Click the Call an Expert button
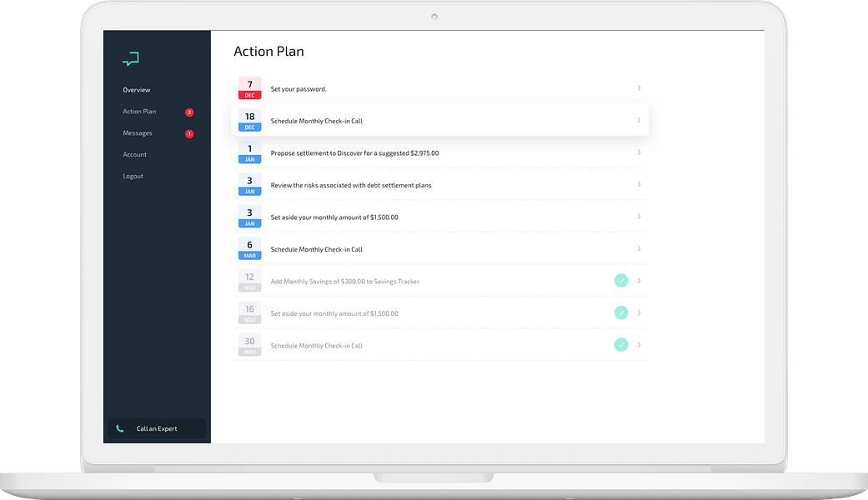868x500 pixels. tap(157, 428)
